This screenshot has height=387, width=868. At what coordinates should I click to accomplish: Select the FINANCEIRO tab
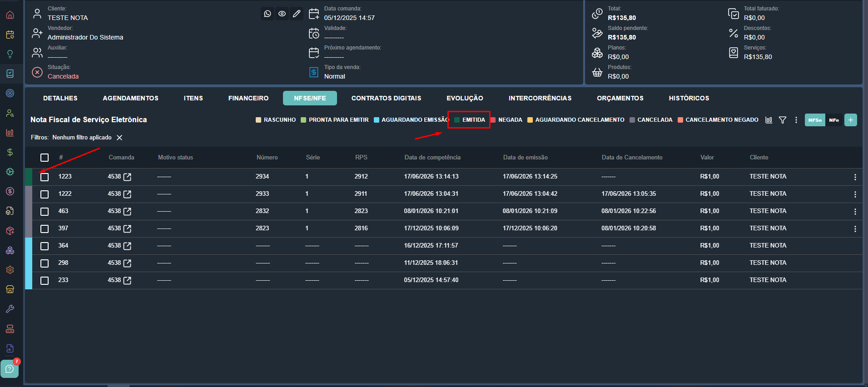[x=248, y=98]
